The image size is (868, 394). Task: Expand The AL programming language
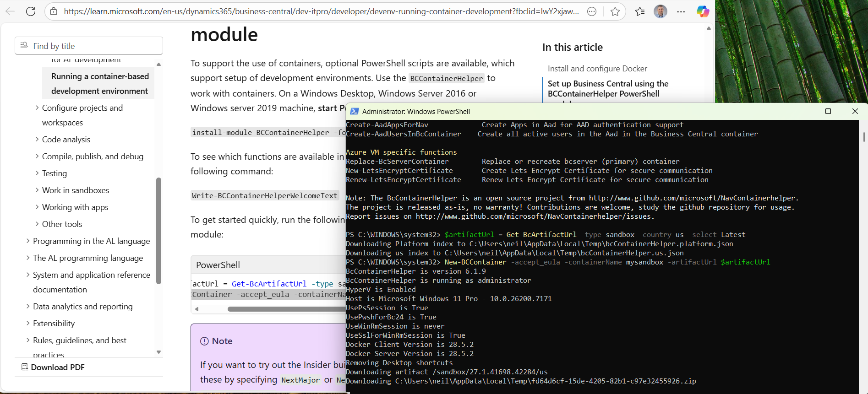[28, 258]
